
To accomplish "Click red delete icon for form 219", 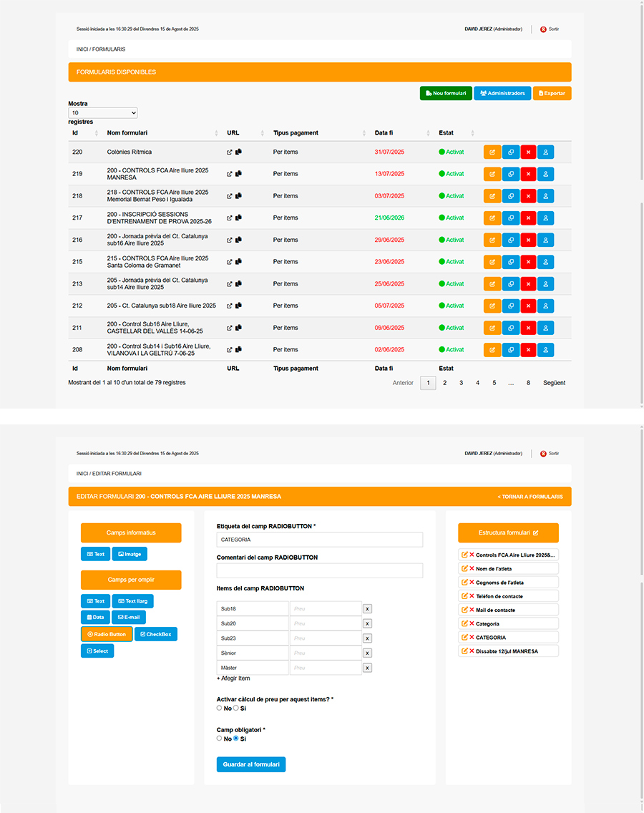I will (528, 174).
